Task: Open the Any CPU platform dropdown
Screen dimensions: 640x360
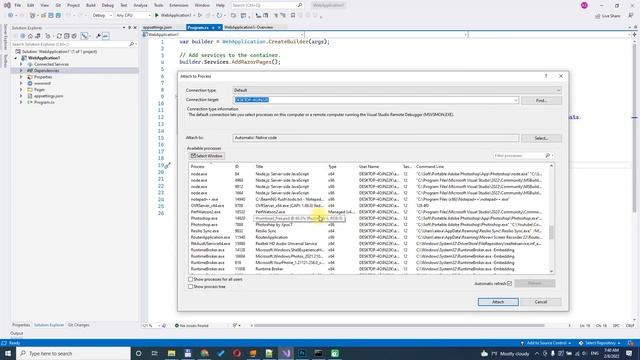Action: [133, 15]
